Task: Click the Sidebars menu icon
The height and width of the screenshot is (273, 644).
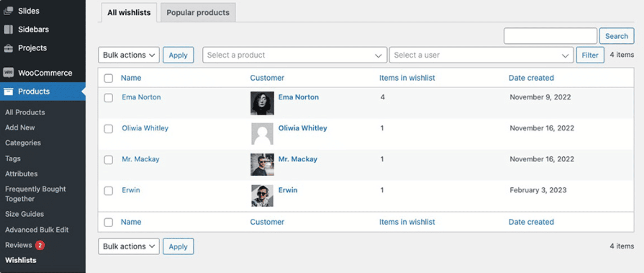Action: pyautogui.click(x=8, y=29)
